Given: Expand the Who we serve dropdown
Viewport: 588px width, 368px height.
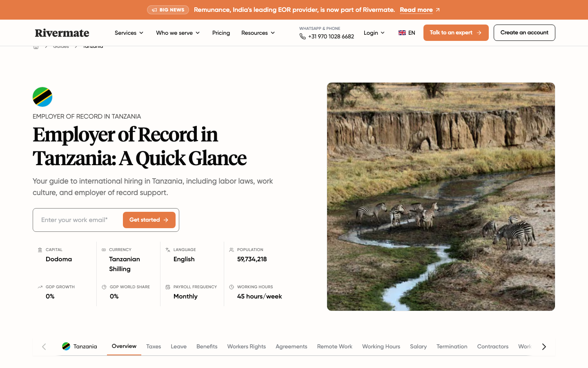Looking at the screenshot, I should click(x=178, y=33).
